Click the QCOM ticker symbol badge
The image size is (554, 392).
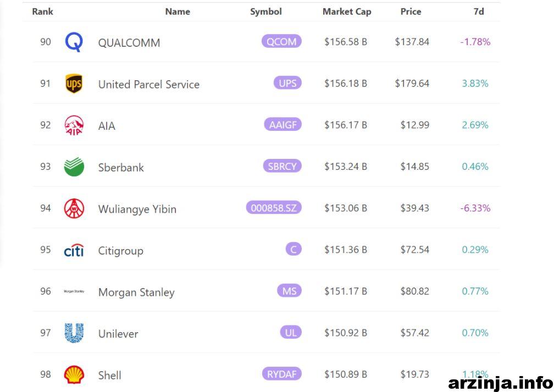(281, 41)
